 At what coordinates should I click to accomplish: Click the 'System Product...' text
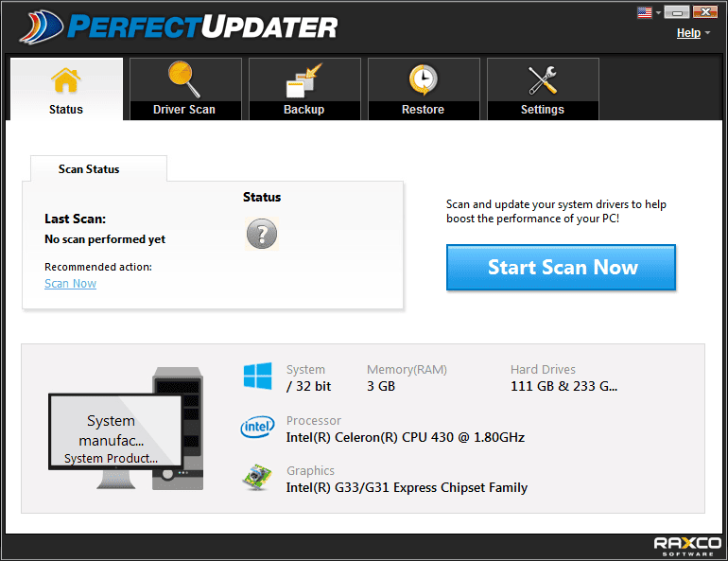tap(111, 459)
